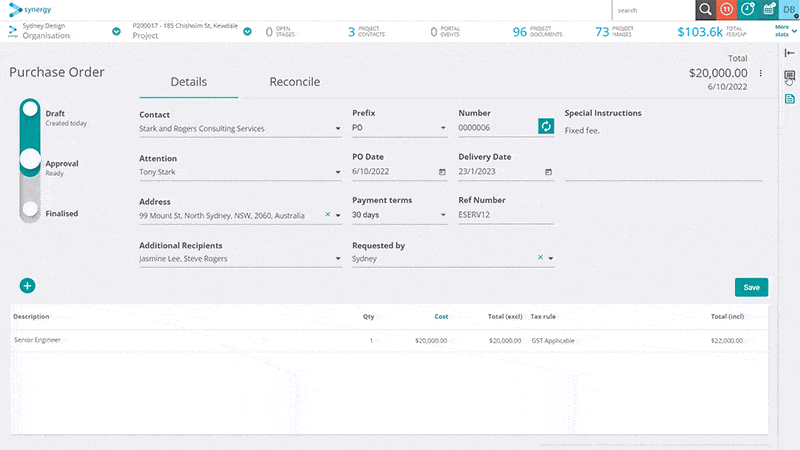Click the search magnifier icon
This screenshot has width=800, height=450.
[x=706, y=10]
